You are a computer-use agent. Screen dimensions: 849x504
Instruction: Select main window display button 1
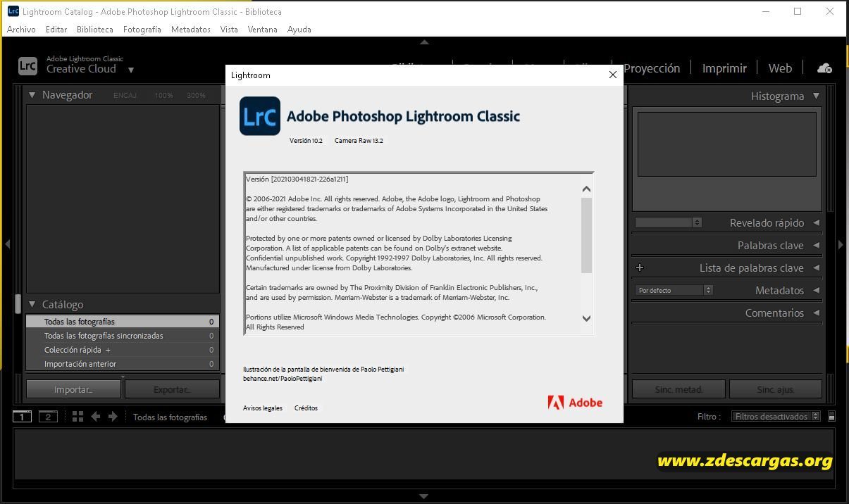pos(22,417)
